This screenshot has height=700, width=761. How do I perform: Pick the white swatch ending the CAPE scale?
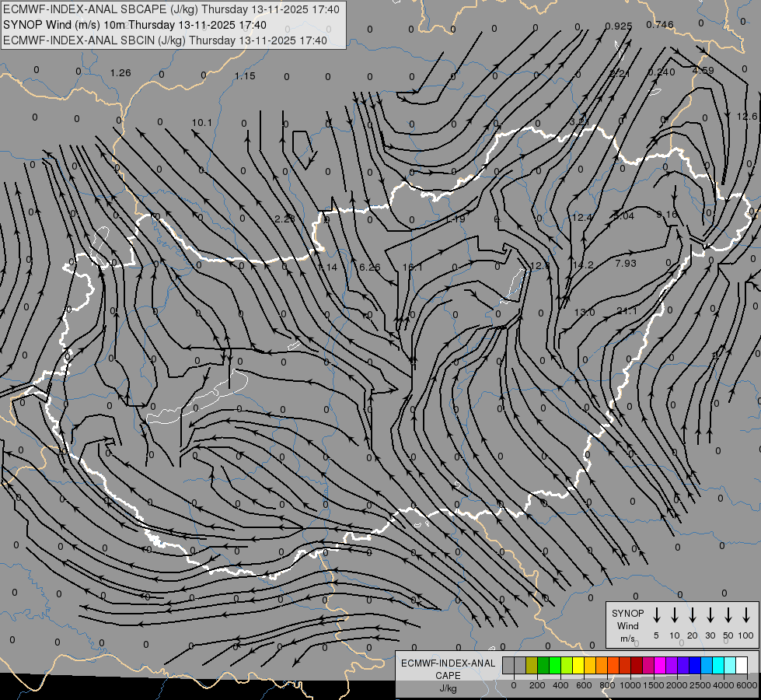click(742, 666)
